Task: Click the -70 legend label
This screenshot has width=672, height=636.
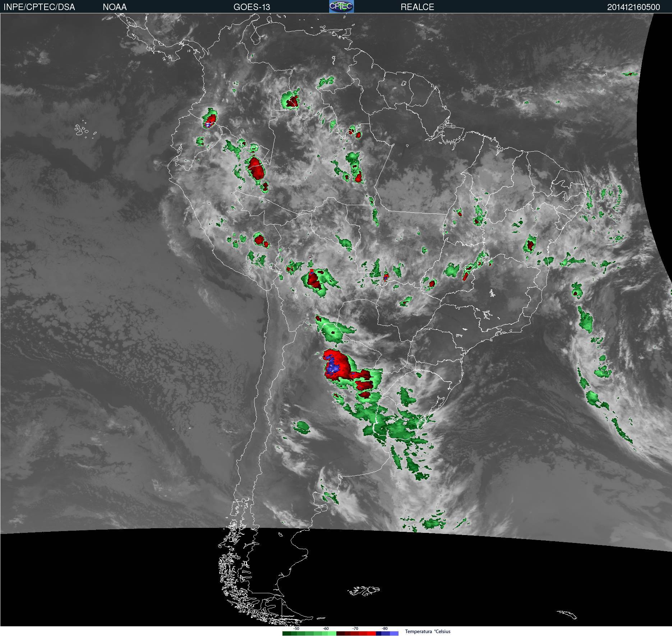Action: pyautogui.click(x=355, y=628)
